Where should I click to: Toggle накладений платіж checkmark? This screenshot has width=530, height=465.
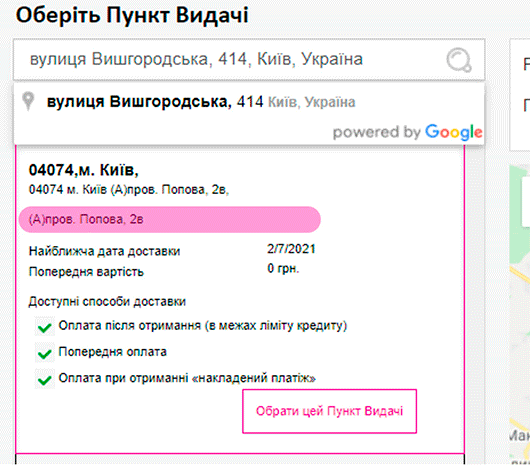45,379
